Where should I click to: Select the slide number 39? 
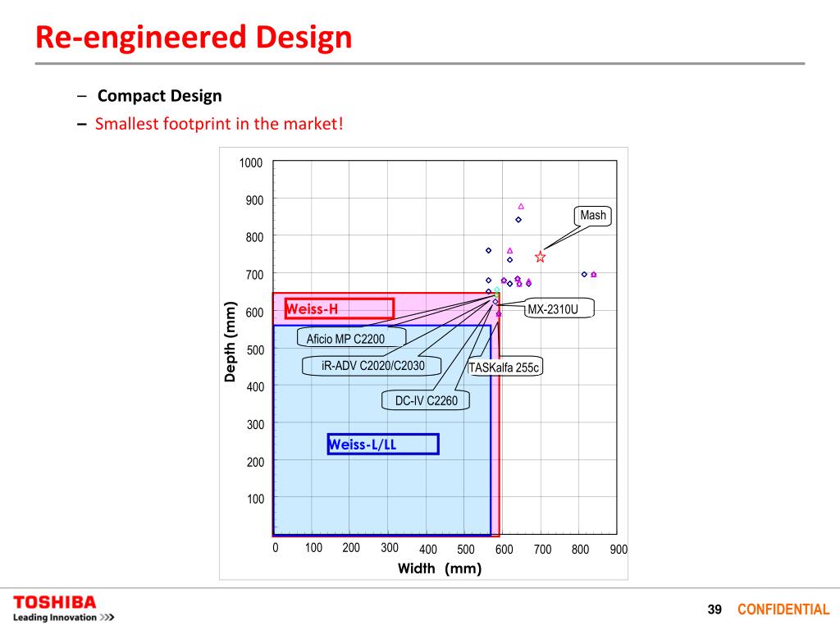click(714, 609)
